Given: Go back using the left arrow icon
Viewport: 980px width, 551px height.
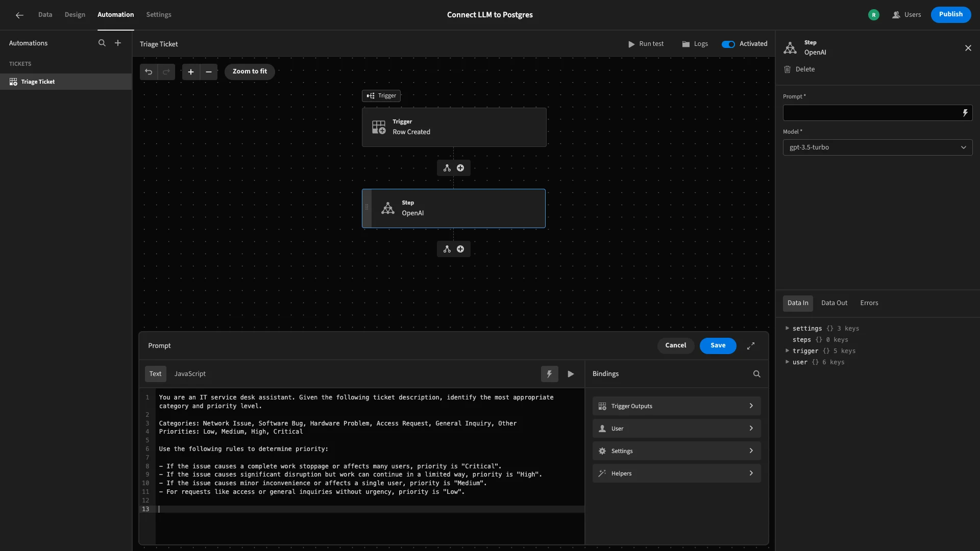Looking at the screenshot, I should tap(19, 15).
